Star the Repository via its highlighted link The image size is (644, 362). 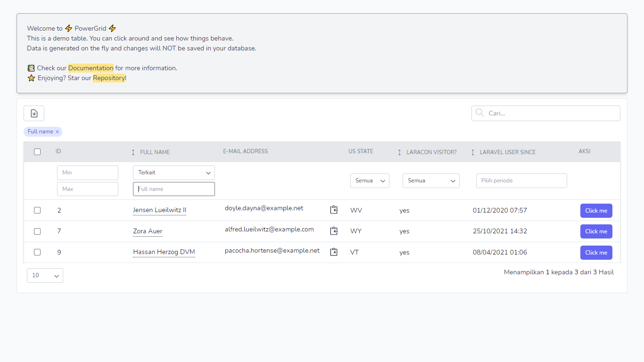coord(109,78)
